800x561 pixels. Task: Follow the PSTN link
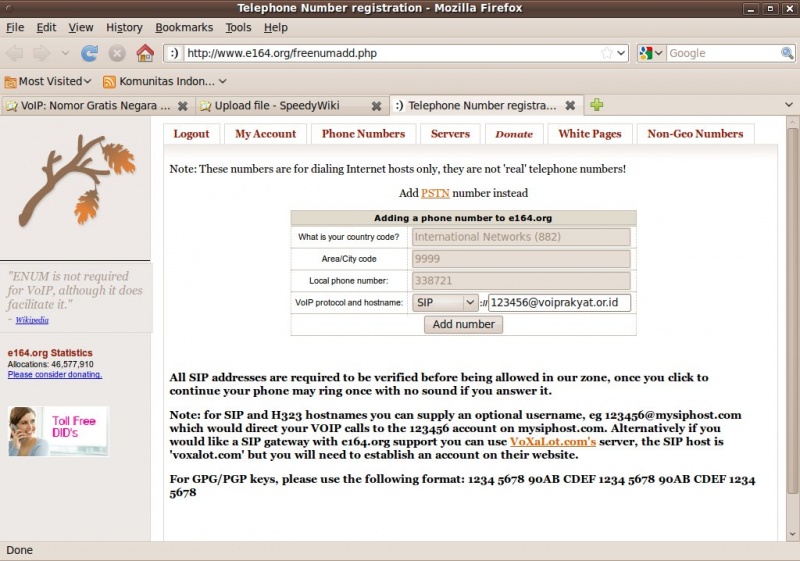(x=435, y=193)
